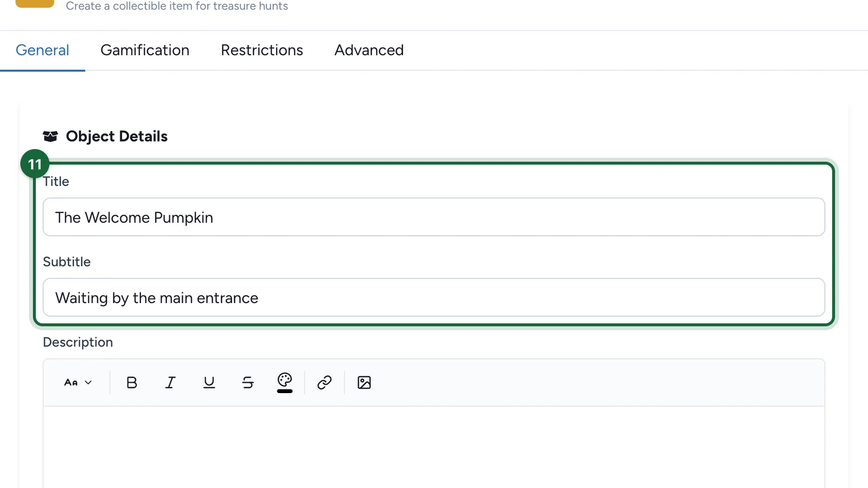Open the text color palette picker
Viewport: 868px width, 488px height.
285,383
